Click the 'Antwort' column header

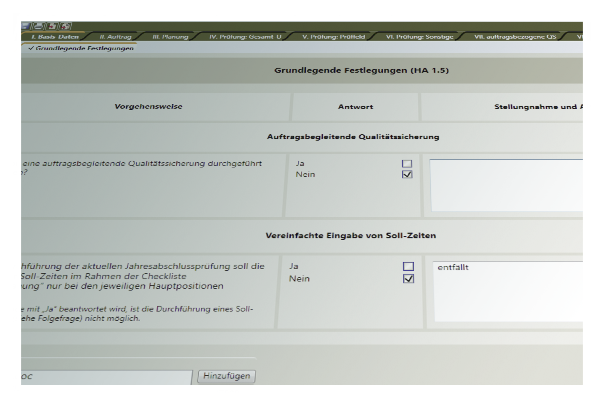[355, 107]
